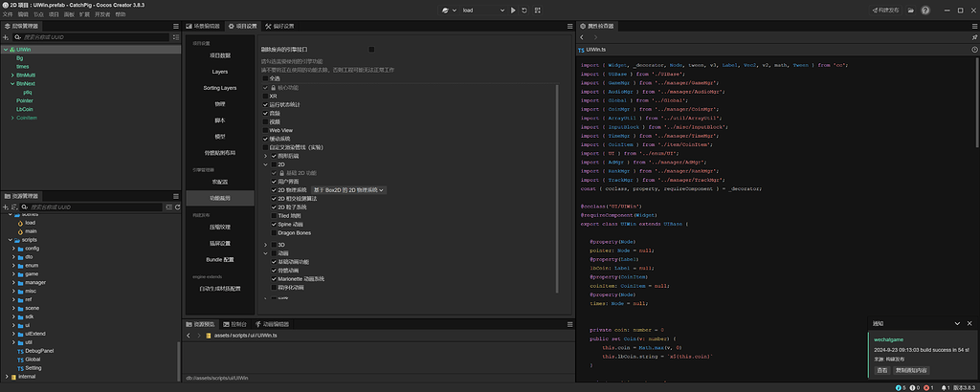Expand the 3D feature group
The width and height of the screenshot is (980, 392).
click(x=266, y=244)
